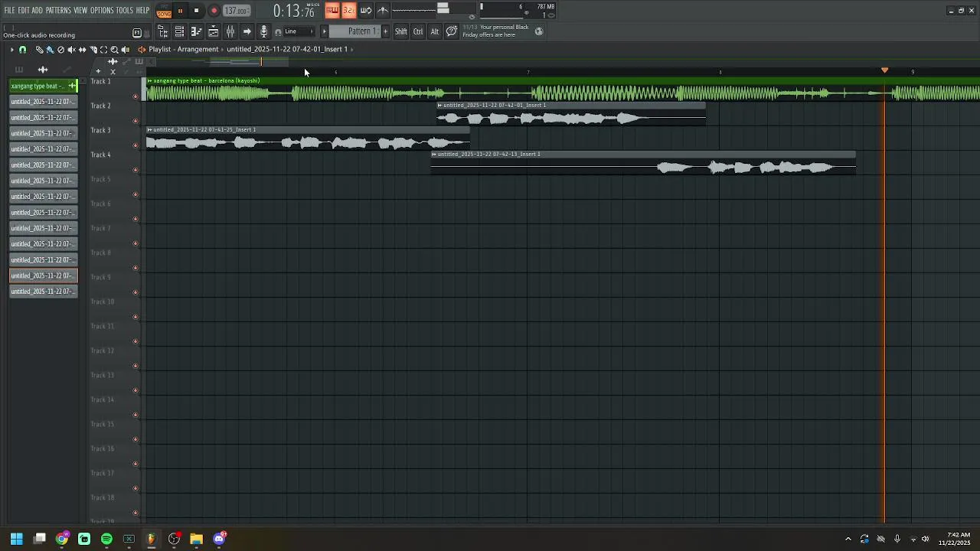Expand arrow left of Pattern 1

pos(324,31)
